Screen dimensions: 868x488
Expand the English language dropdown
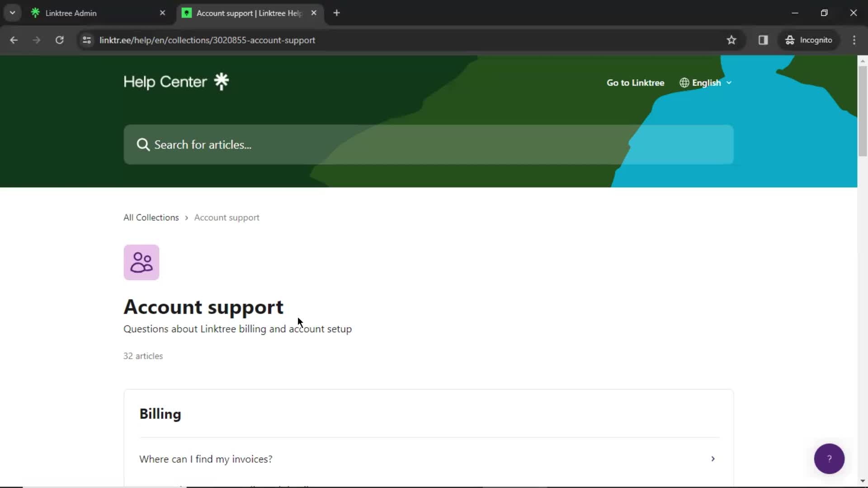pos(706,83)
